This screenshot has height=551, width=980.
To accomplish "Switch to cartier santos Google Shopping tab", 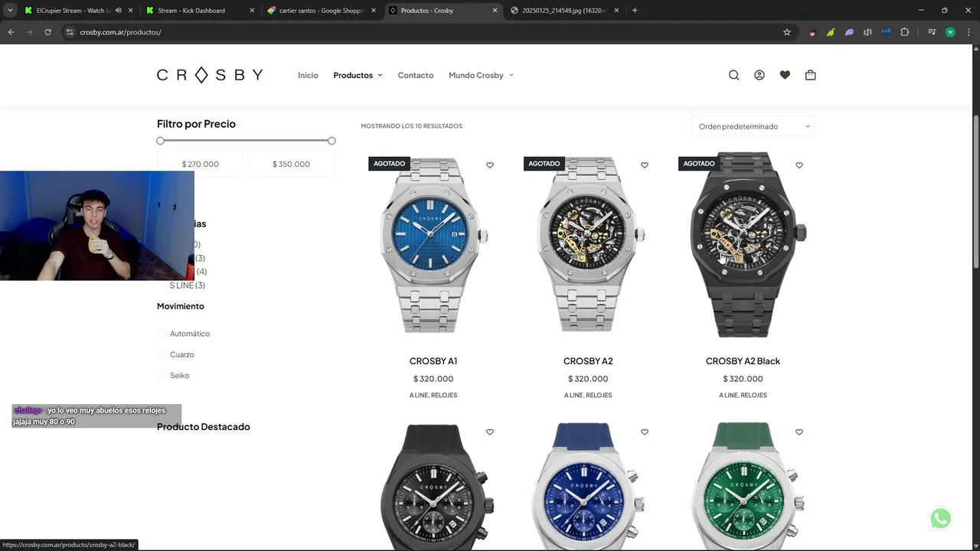I will pos(322,11).
